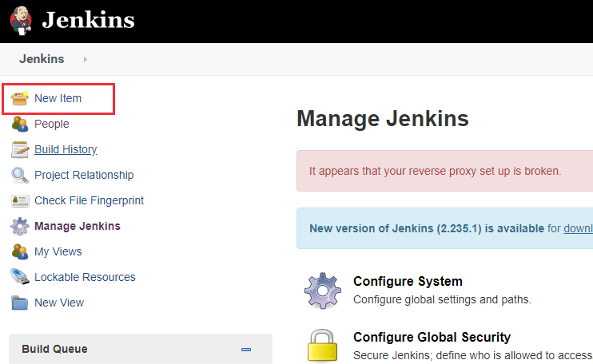Image resolution: width=593 pixels, height=364 pixels.
Task: Open the Check File Fingerprint link
Action: [x=89, y=200]
